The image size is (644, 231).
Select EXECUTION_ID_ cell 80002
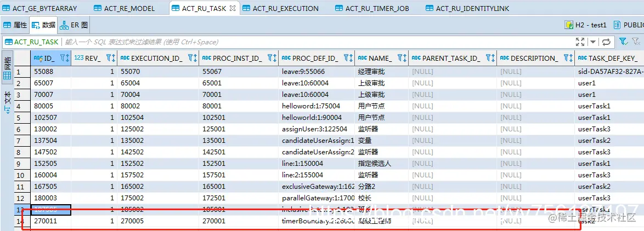click(x=158, y=106)
